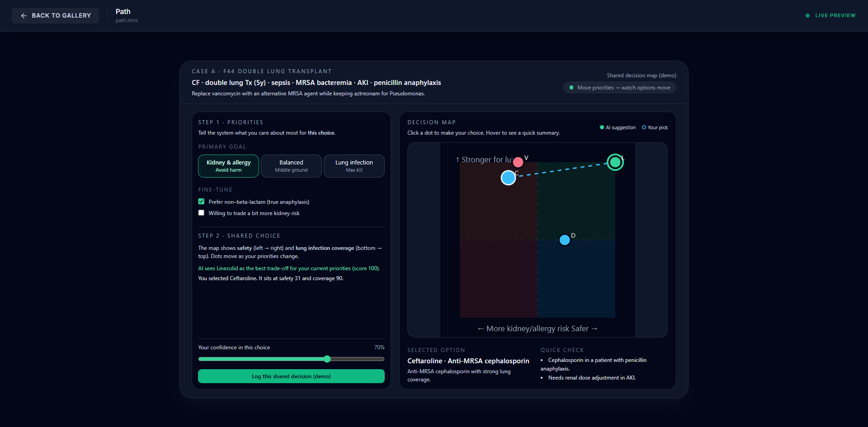Click the BACK TO GALLERY button
The width and height of the screenshot is (868, 427).
pyautogui.click(x=55, y=15)
